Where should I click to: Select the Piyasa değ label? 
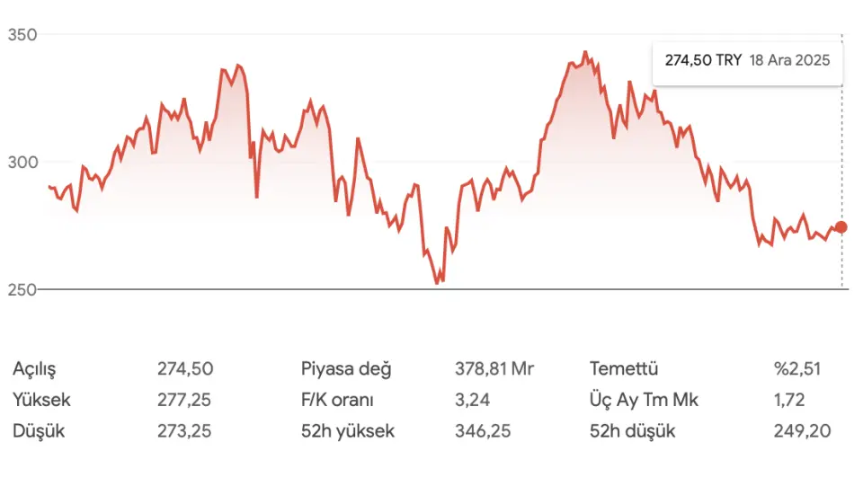pyautogui.click(x=346, y=368)
